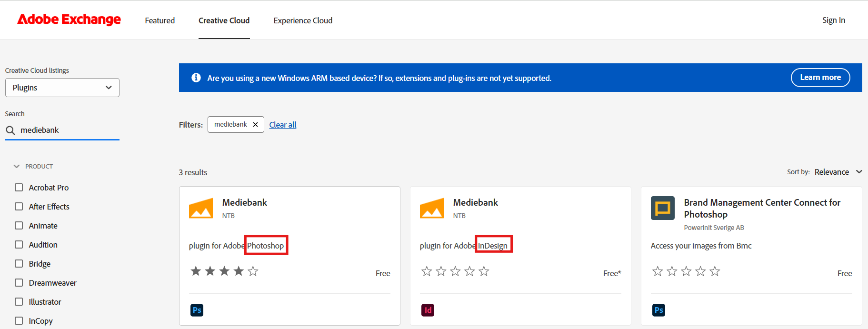Viewport: 868px width, 329px height.
Task: Toggle the Dreamweaver checkbox
Action: pos(19,283)
